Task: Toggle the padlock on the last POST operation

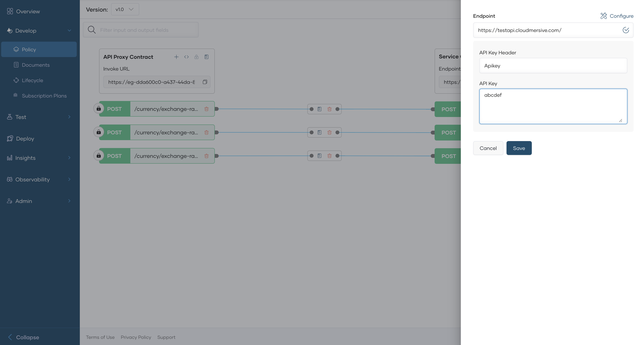Action: [x=99, y=156]
